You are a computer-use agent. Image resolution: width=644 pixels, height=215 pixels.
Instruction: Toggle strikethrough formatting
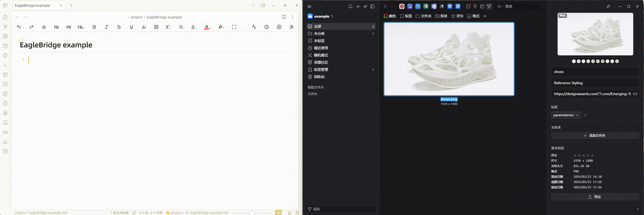coord(119,27)
